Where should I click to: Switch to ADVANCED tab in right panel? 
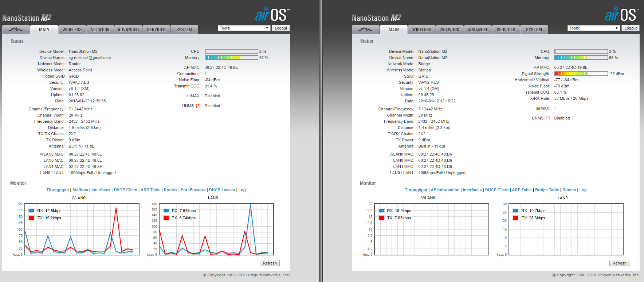[478, 30]
